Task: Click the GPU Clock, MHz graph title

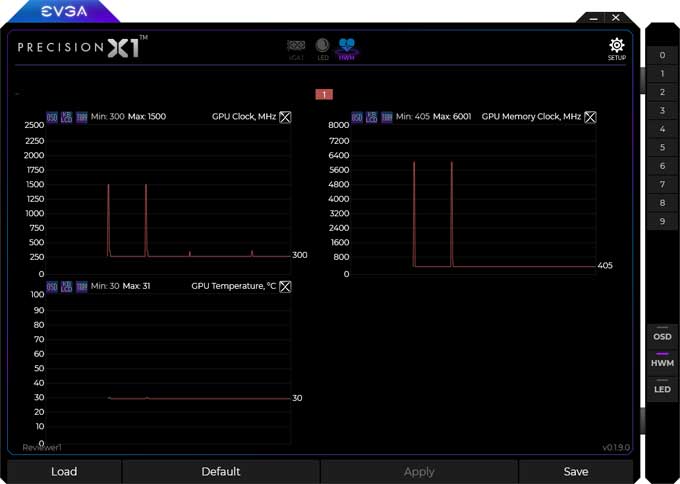Action: (x=244, y=117)
